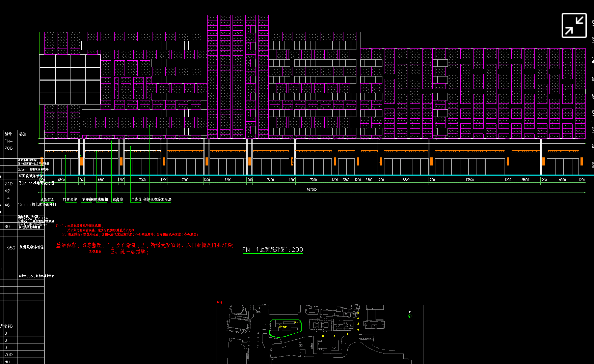This screenshot has width=594, height=364.
Task: Select the small red '工程量表' label
Action: click(95, 251)
